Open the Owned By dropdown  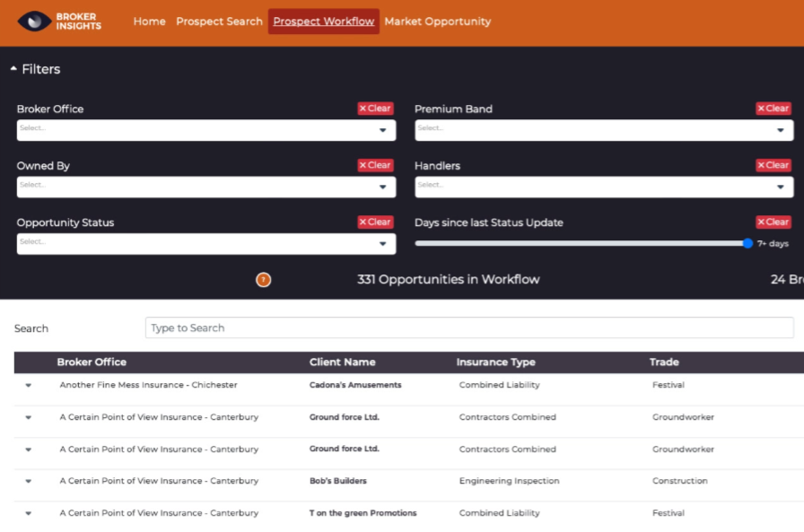(x=206, y=188)
